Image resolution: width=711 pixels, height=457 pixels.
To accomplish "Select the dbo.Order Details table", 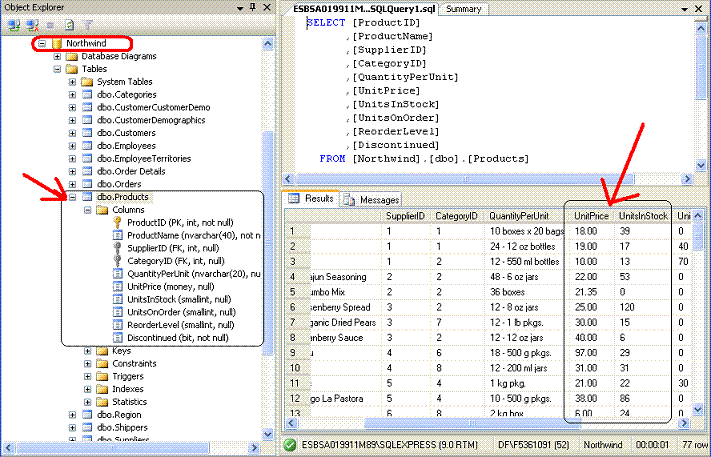I will pyautogui.click(x=131, y=171).
